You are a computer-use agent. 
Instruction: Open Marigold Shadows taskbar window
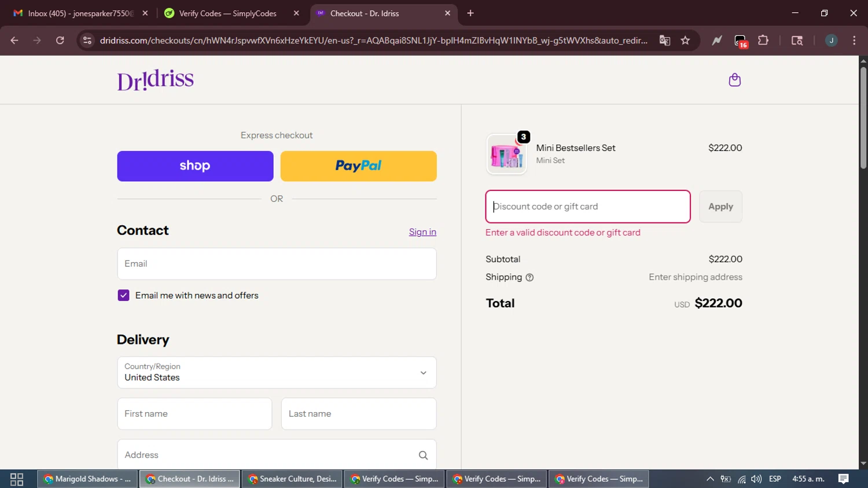coord(88,479)
